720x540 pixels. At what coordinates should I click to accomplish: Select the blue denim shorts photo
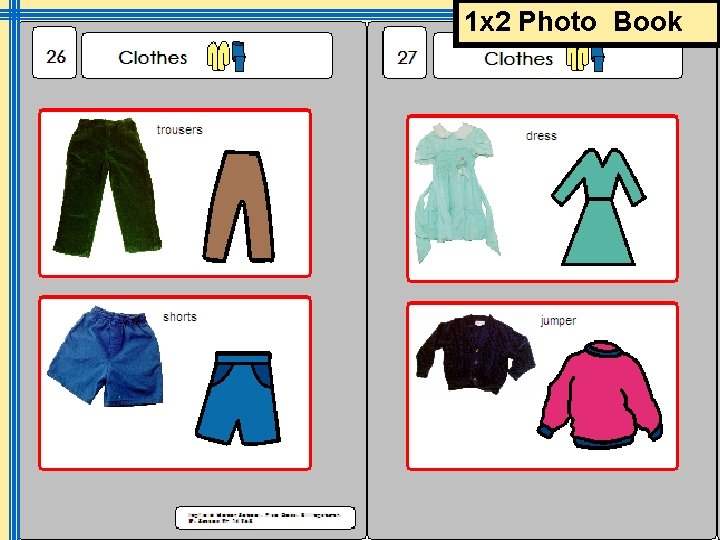click(105, 357)
